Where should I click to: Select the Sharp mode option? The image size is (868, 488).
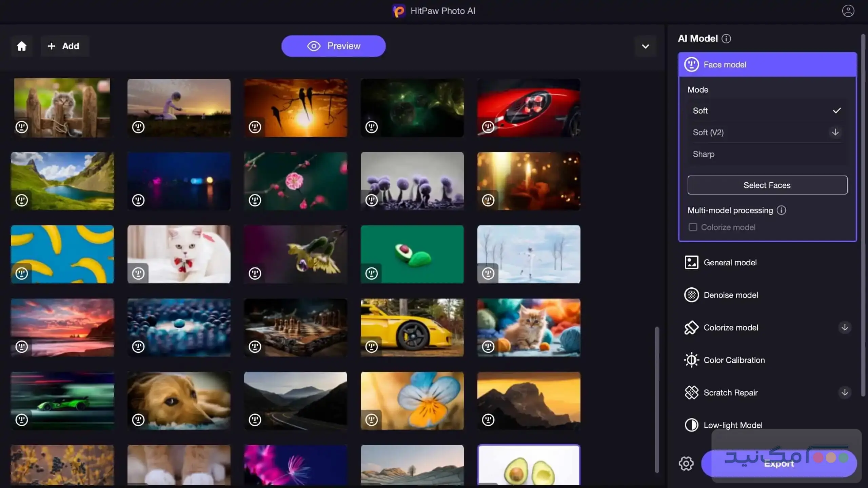tap(704, 154)
